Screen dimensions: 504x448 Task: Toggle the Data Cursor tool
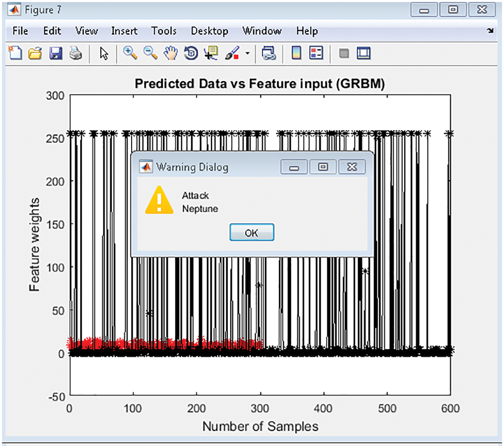pyautogui.click(x=211, y=53)
